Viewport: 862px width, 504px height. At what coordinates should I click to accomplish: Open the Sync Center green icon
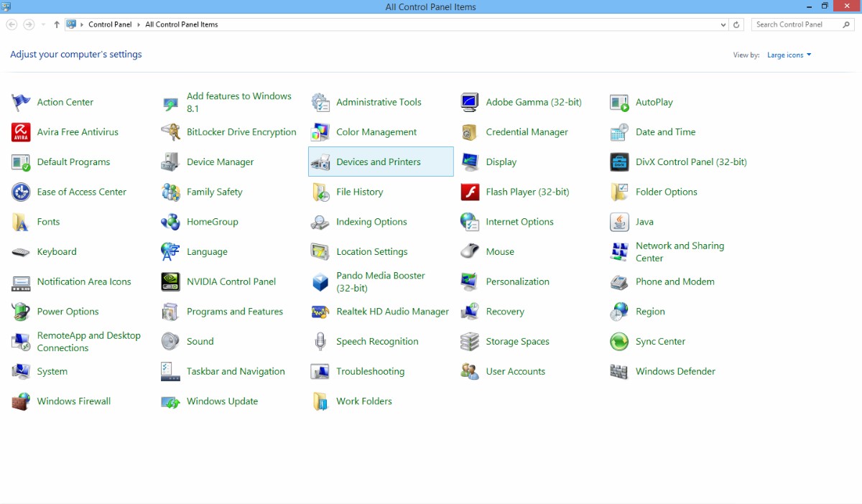[619, 342]
